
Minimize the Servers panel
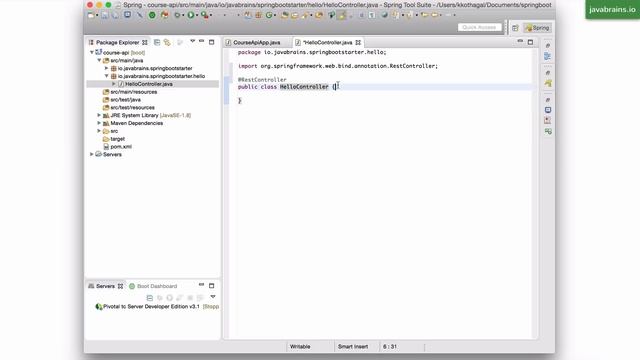tap(202, 285)
